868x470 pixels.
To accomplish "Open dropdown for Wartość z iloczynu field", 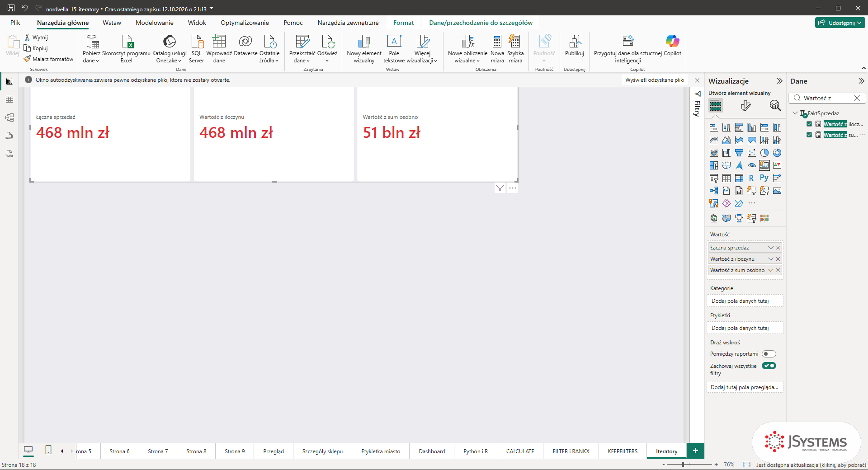I will click(771, 259).
